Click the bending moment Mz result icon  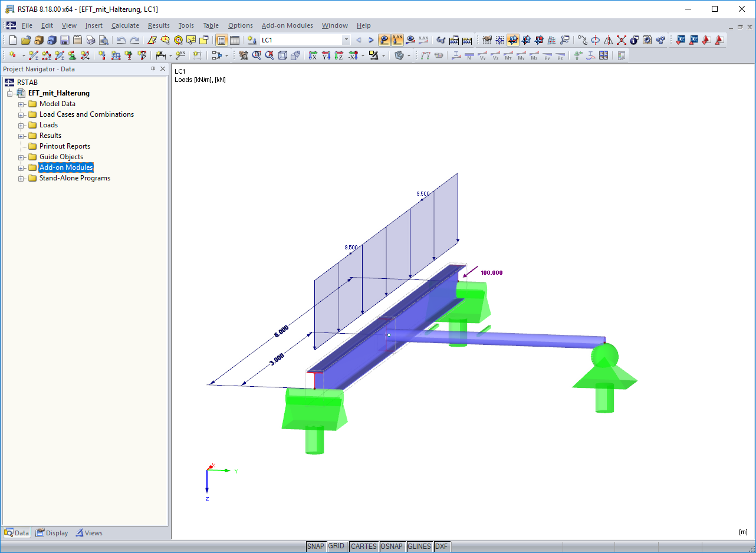(x=534, y=55)
